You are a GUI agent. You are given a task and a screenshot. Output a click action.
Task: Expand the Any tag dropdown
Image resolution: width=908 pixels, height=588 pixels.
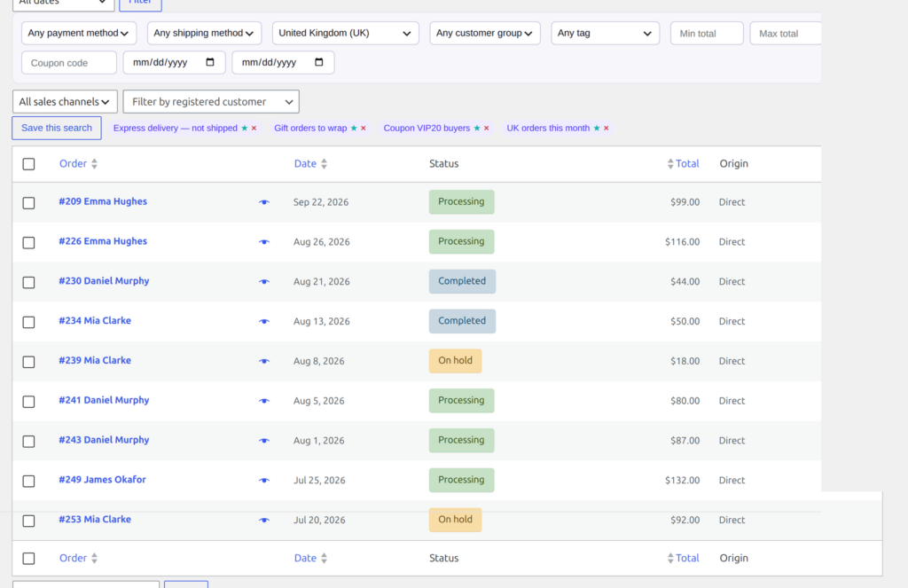point(605,33)
